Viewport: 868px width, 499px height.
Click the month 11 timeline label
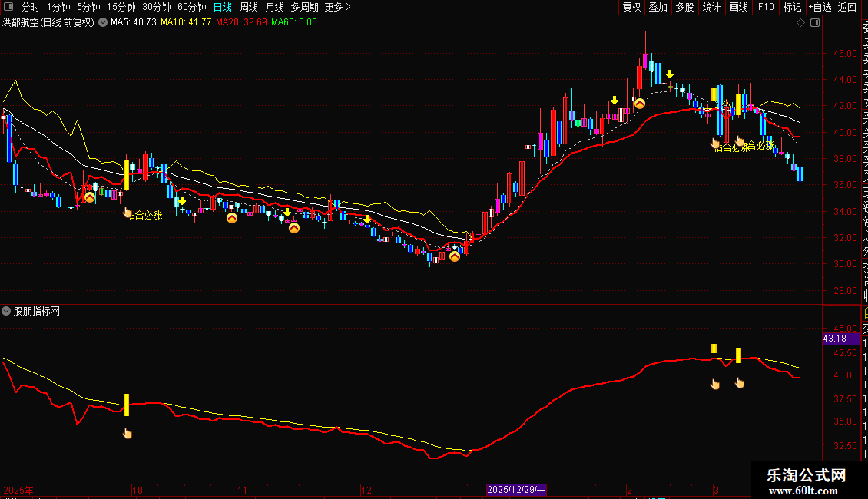(242, 490)
